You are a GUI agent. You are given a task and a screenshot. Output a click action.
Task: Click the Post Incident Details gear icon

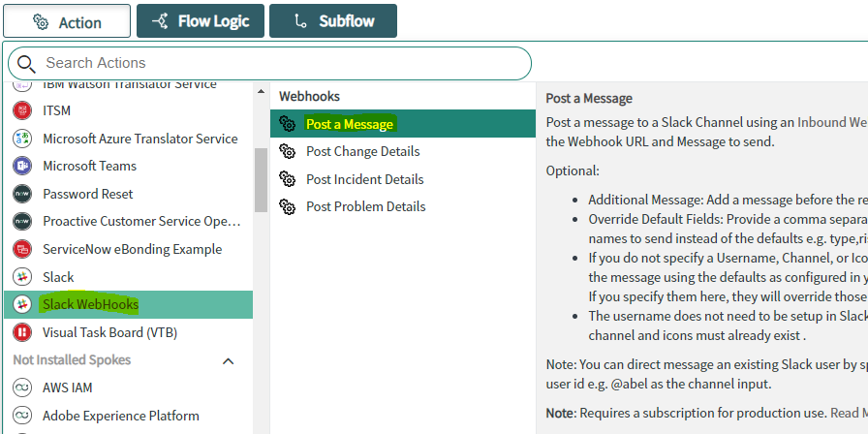(x=288, y=179)
